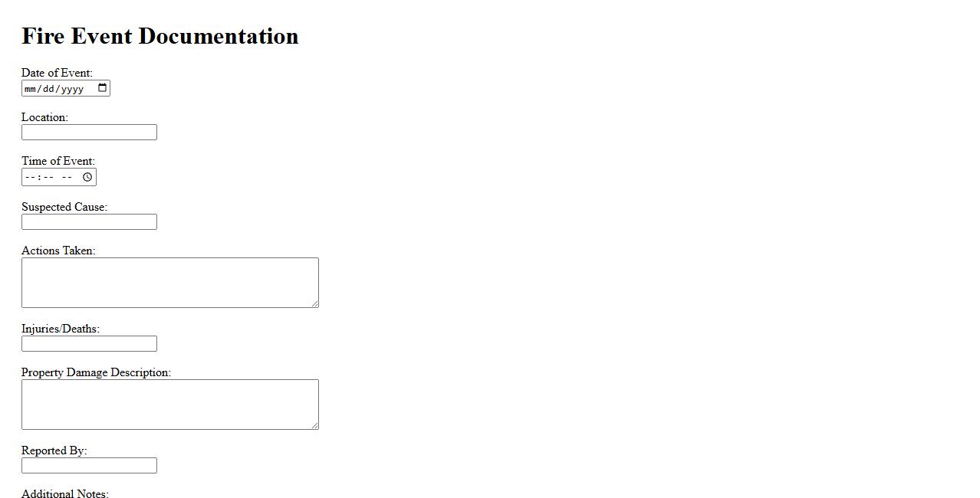Click the Property Damage Description text area

(x=169, y=405)
